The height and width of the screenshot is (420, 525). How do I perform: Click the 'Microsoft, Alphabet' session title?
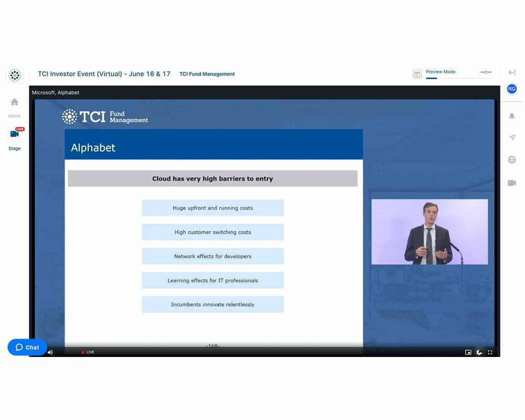pos(56,92)
